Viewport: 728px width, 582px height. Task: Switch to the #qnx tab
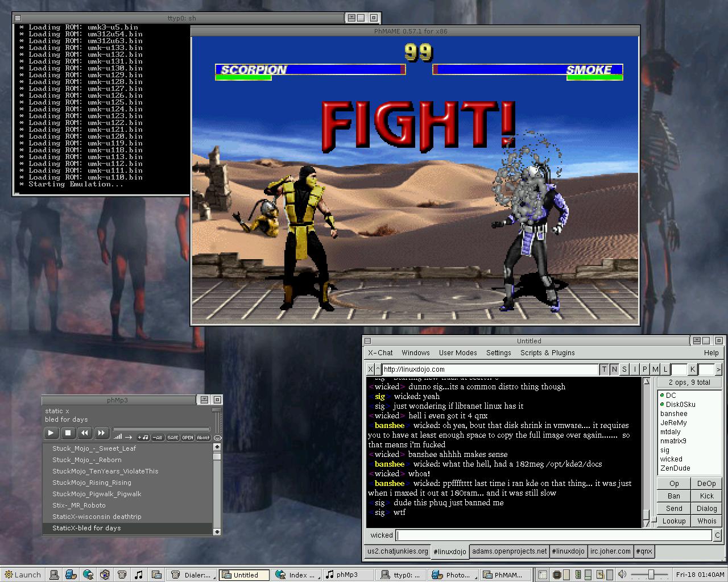coord(644,551)
